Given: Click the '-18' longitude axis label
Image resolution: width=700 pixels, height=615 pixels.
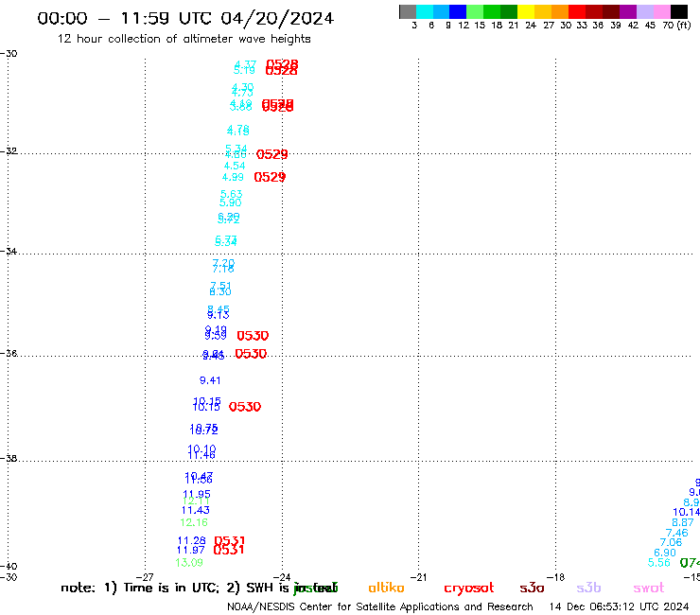Looking at the screenshot, I should click(x=555, y=577).
